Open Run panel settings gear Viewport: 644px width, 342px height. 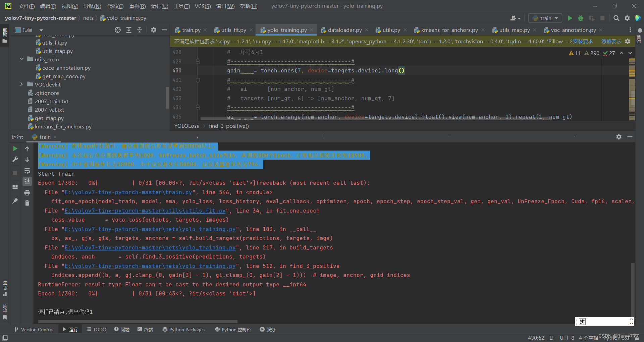(619, 137)
